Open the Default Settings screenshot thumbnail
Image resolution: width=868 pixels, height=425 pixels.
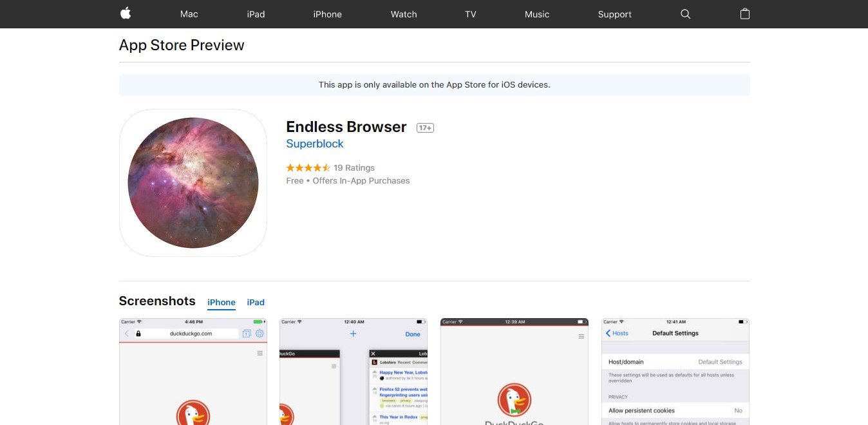pyautogui.click(x=675, y=372)
